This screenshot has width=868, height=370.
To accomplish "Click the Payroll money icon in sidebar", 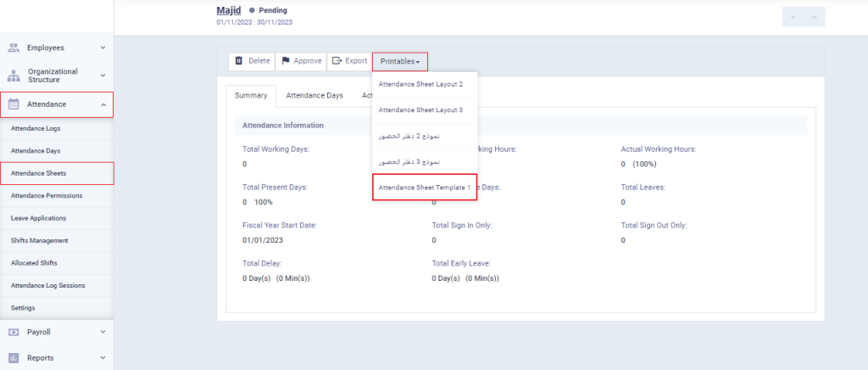I will coord(14,333).
